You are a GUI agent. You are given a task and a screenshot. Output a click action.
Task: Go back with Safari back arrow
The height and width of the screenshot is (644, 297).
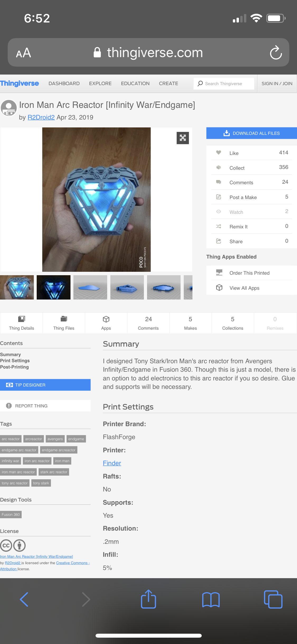pos(24,599)
